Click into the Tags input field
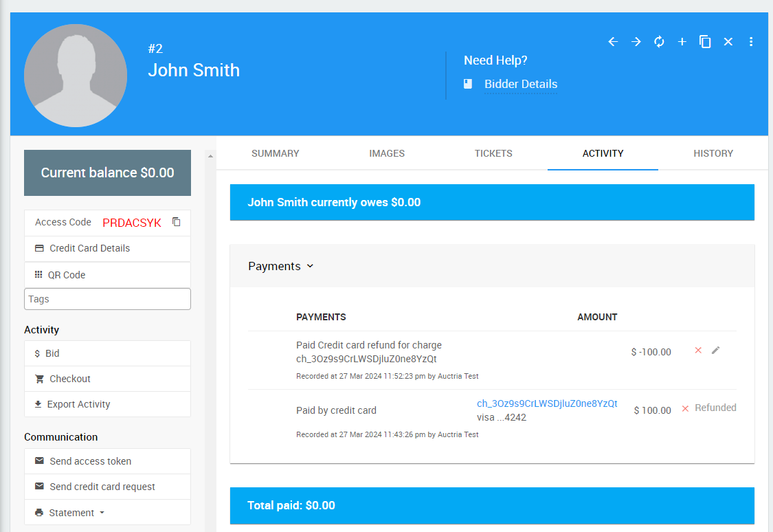This screenshot has height=532, width=773. (x=107, y=299)
